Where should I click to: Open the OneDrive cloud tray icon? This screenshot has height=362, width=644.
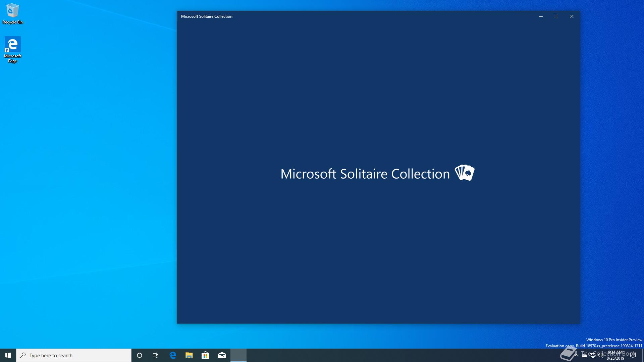585,356
